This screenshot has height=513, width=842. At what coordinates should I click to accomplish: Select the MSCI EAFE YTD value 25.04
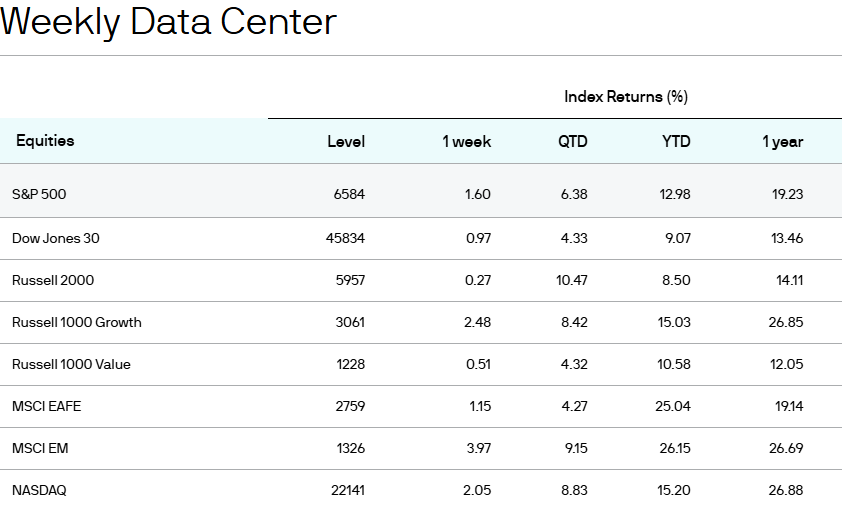click(x=673, y=406)
